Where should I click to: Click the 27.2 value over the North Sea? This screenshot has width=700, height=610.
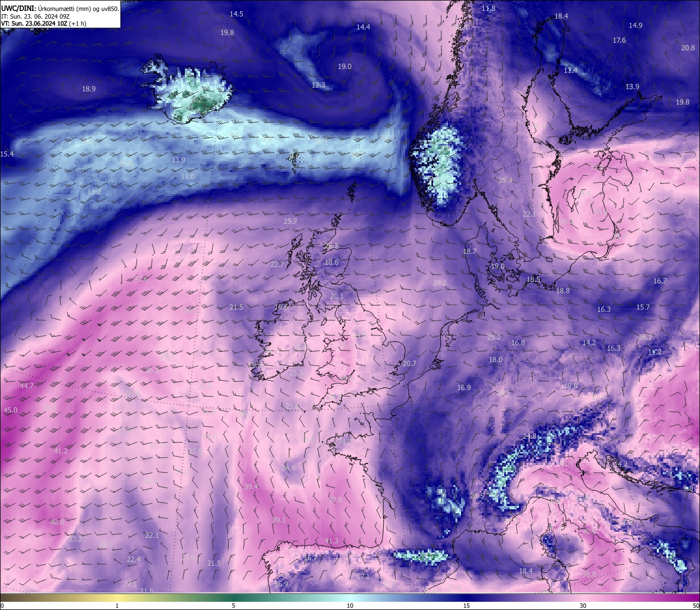click(440, 283)
